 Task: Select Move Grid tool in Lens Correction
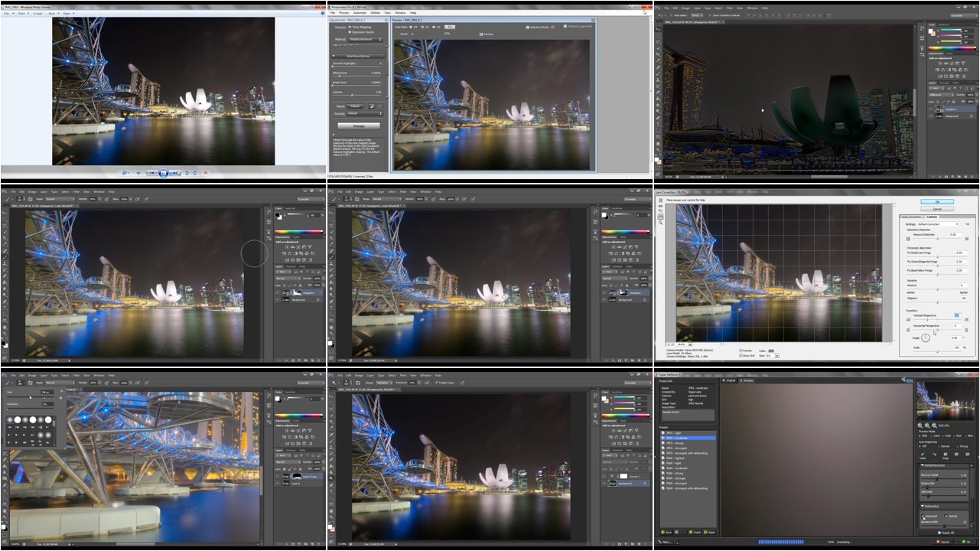pos(660,210)
